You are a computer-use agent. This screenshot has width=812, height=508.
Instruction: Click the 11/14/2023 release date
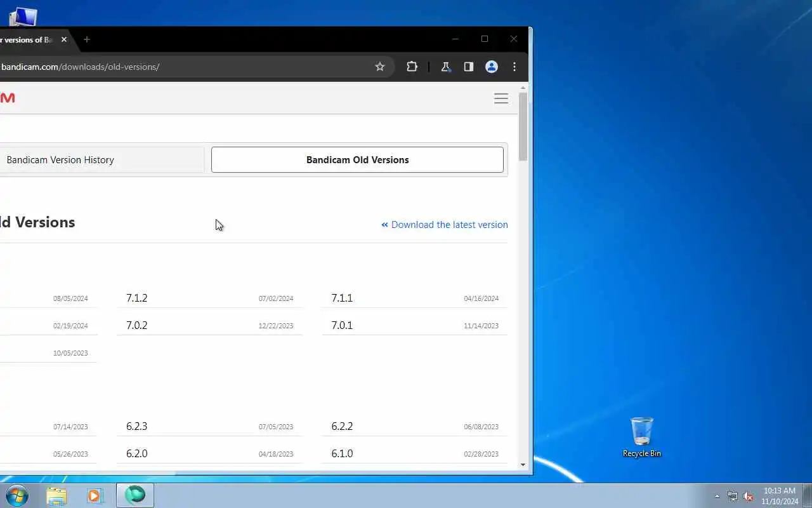pyautogui.click(x=481, y=326)
